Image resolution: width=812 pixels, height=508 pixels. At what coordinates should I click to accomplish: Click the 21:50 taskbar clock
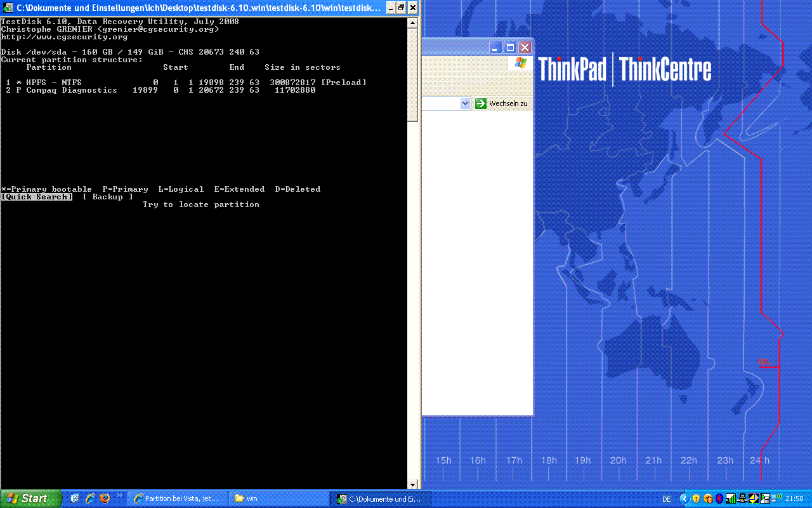pyautogui.click(x=794, y=498)
